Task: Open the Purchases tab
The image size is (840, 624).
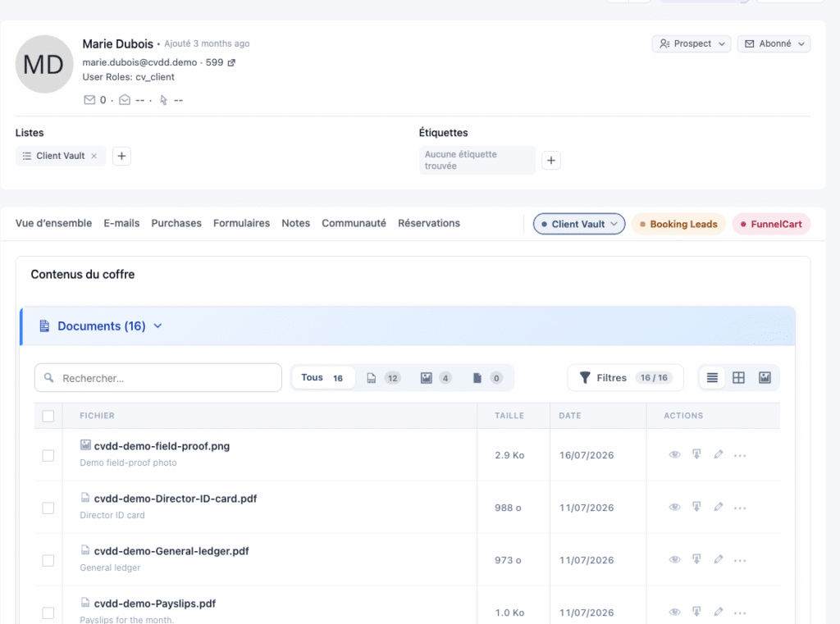Action: pyautogui.click(x=176, y=223)
